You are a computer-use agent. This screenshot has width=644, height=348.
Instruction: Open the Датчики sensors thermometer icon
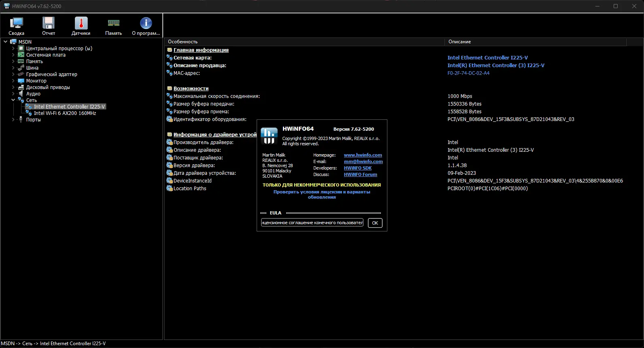(x=81, y=23)
